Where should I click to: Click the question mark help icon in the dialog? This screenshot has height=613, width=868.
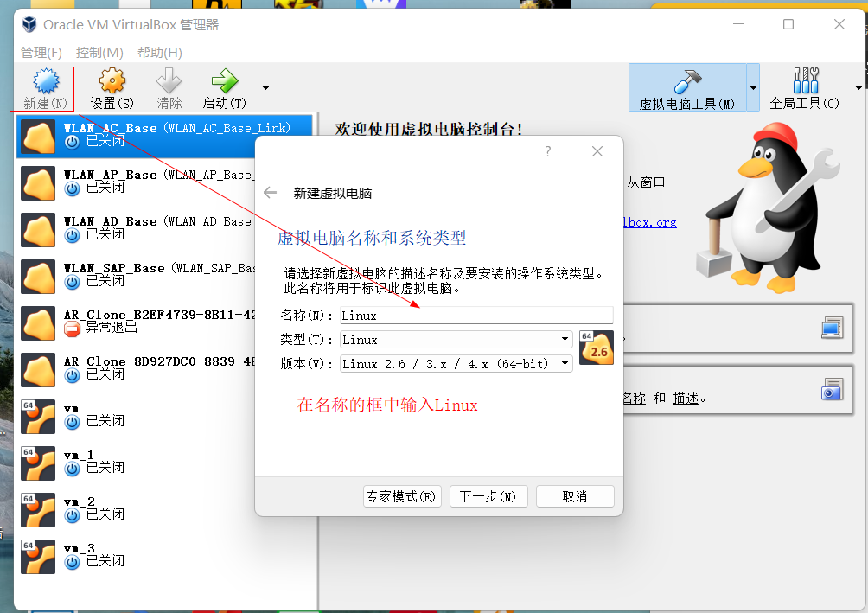pyautogui.click(x=547, y=151)
